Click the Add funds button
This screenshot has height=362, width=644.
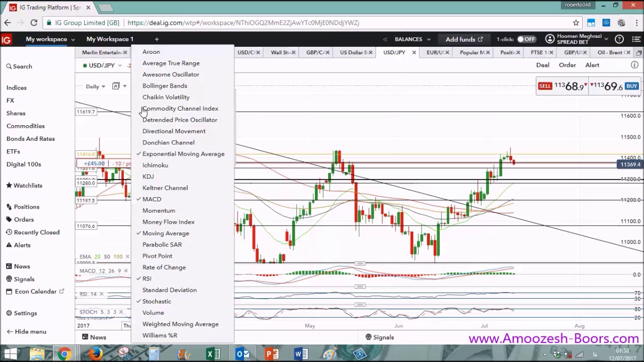click(463, 39)
